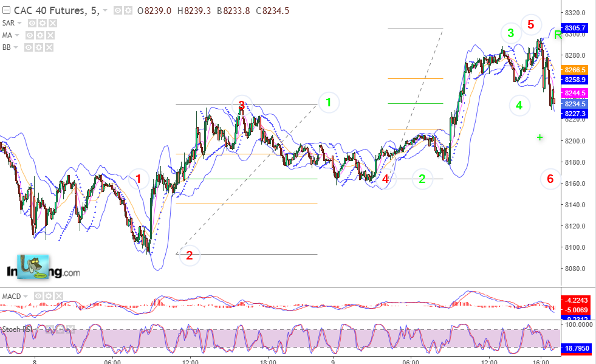Expand the SAR dropdown arrow

click(x=19, y=23)
